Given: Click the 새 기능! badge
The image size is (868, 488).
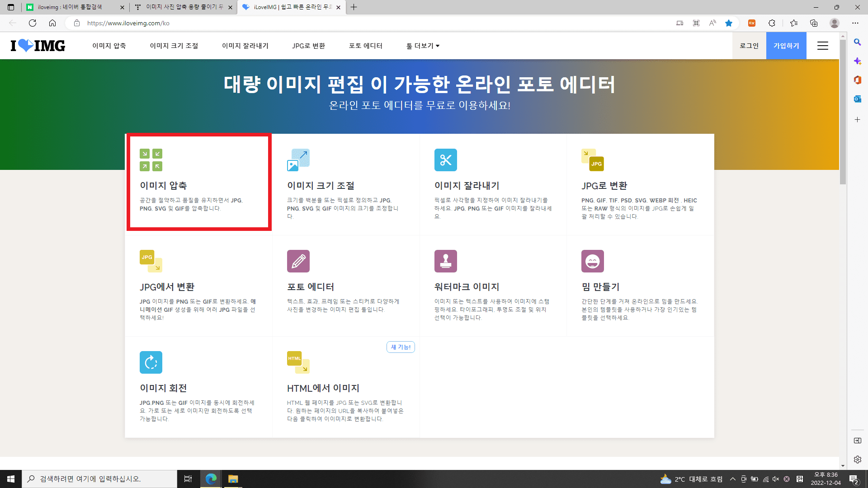Looking at the screenshot, I should (401, 347).
